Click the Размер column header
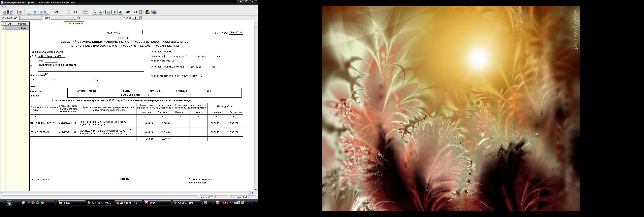Screen dimensions: 644x217 tap(22, 24)
